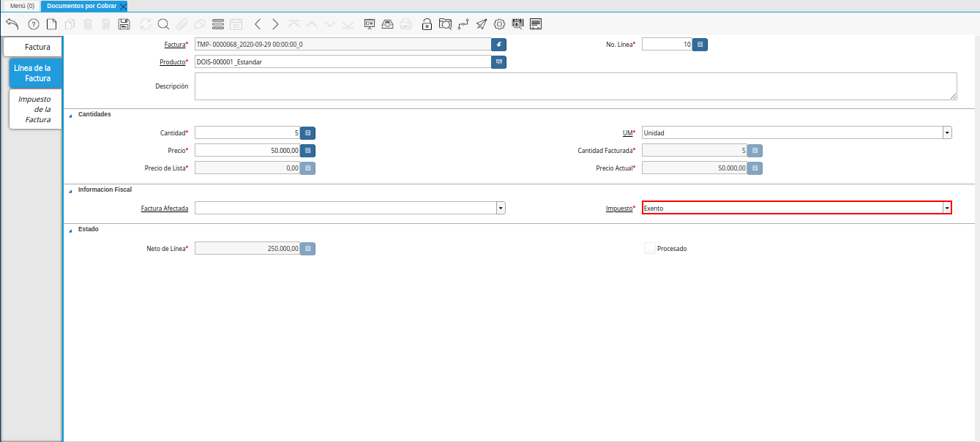Toggle grid view with the stacked bars icon
Image resolution: width=980 pixels, height=442 pixels.
click(x=218, y=24)
